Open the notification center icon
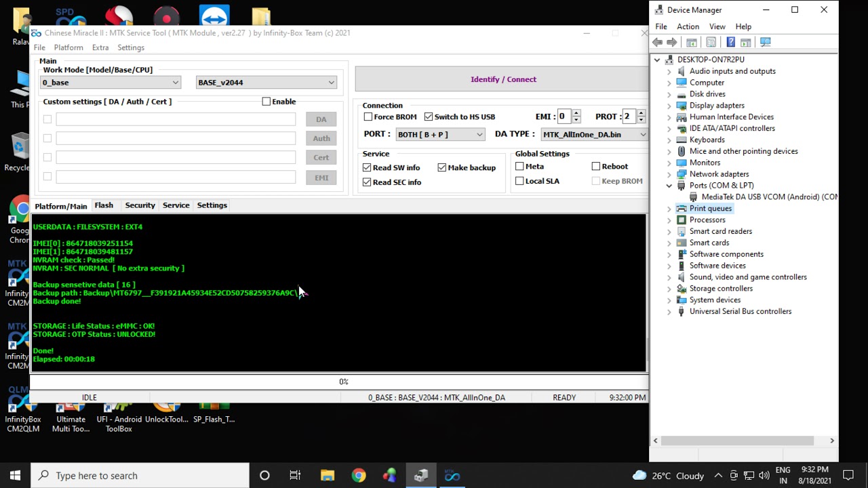Image resolution: width=868 pixels, height=488 pixels. click(x=848, y=476)
